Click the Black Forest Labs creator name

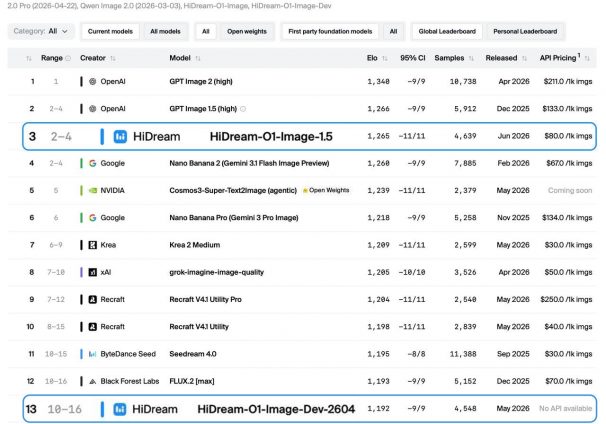pyautogui.click(x=129, y=381)
